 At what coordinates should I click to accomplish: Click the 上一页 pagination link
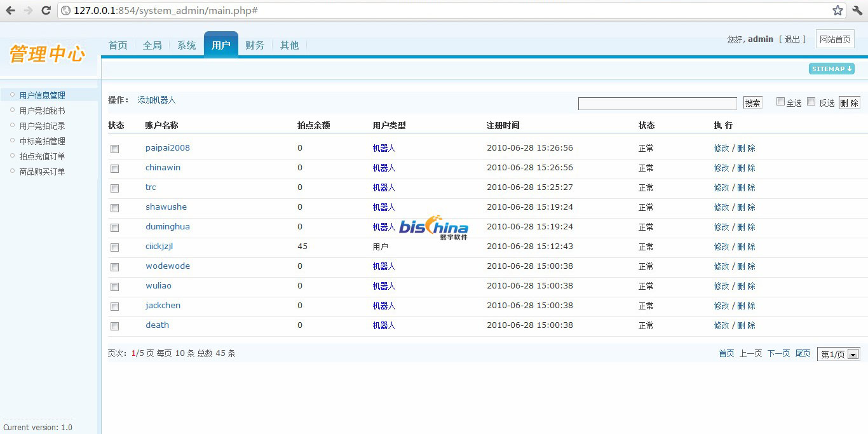pyautogui.click(x=750, y=353)
